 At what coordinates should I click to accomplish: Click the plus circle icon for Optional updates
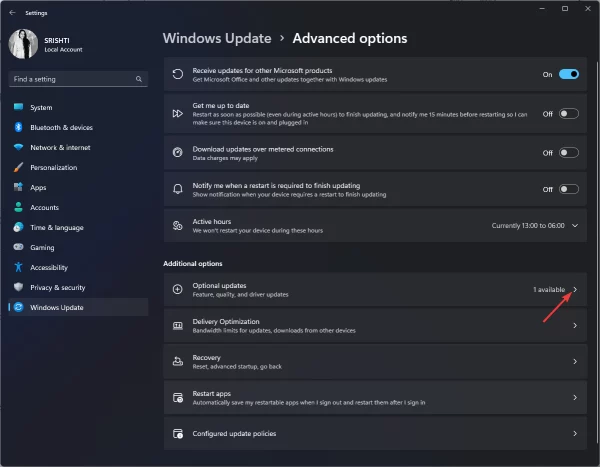(x=178, y=289)
